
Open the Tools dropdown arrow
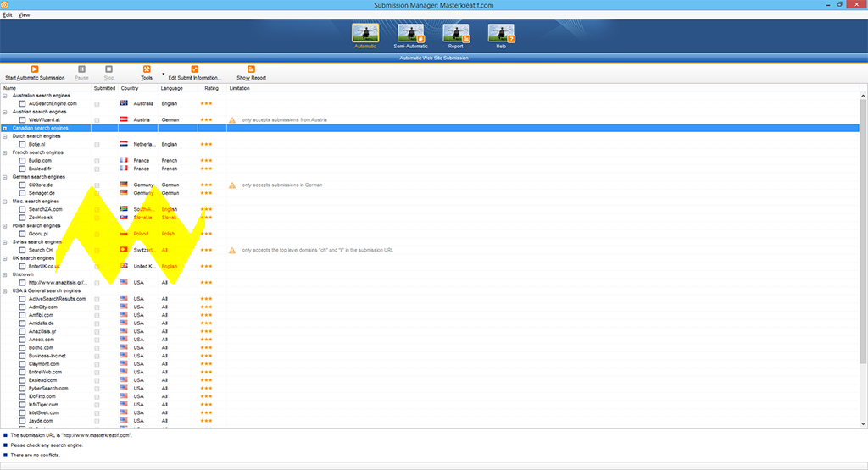point(164,74)
